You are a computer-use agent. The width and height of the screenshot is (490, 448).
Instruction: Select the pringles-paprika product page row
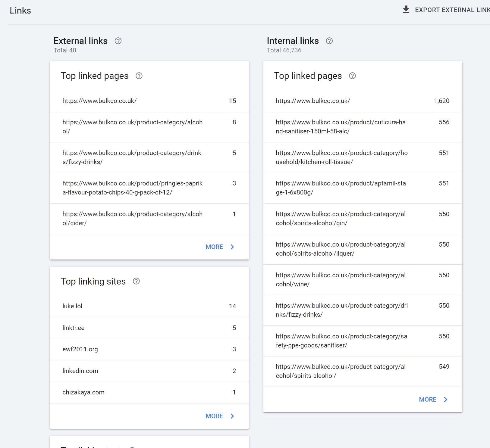149,188
